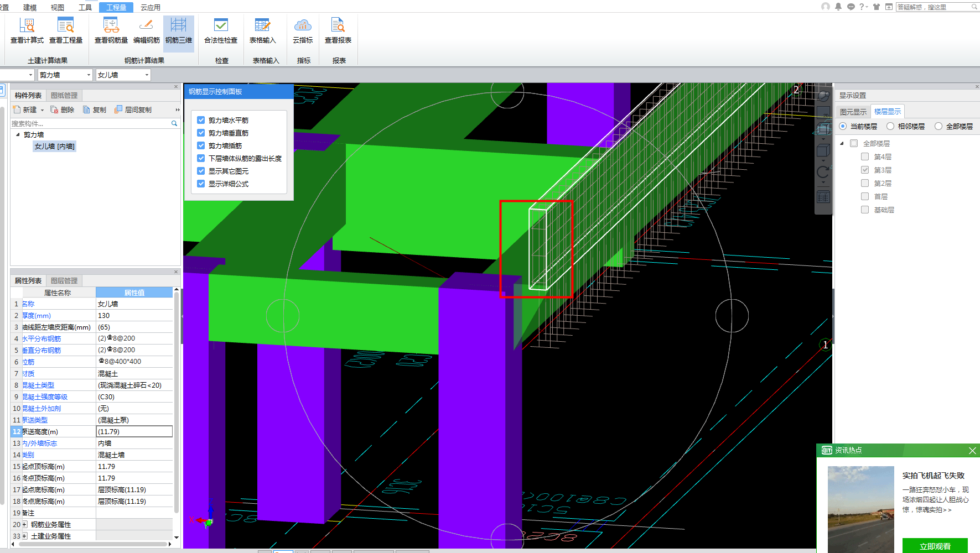
Task: Select 编辑钢筋 tool
Action: [x=146, y=31]
